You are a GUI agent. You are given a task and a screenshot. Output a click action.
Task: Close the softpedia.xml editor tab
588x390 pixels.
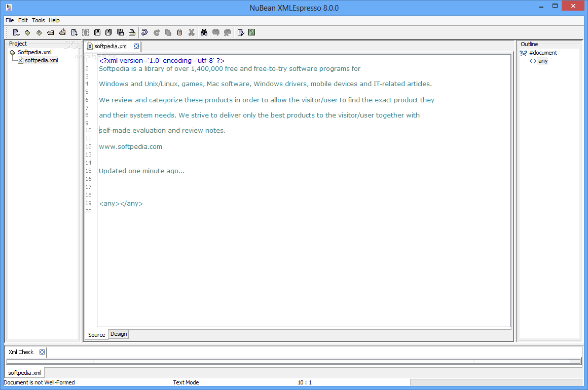click(136, 46)
